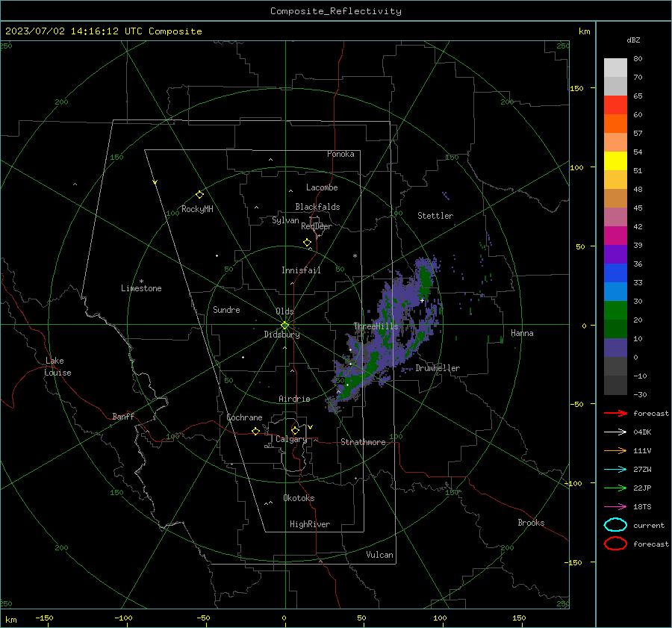Click the magenta 18TS arrow icon
Viewport: 672px width, 628px height.
[615, 507]
